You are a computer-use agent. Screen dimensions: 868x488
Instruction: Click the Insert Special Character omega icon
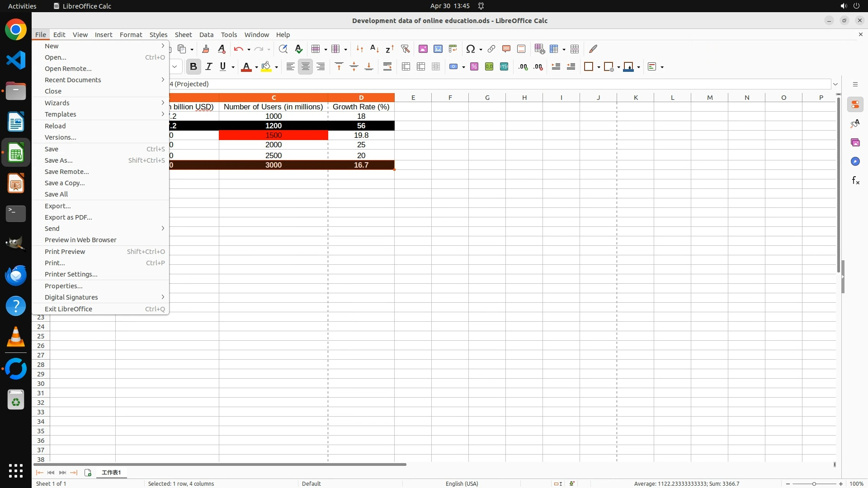click(x=471, y=49)
